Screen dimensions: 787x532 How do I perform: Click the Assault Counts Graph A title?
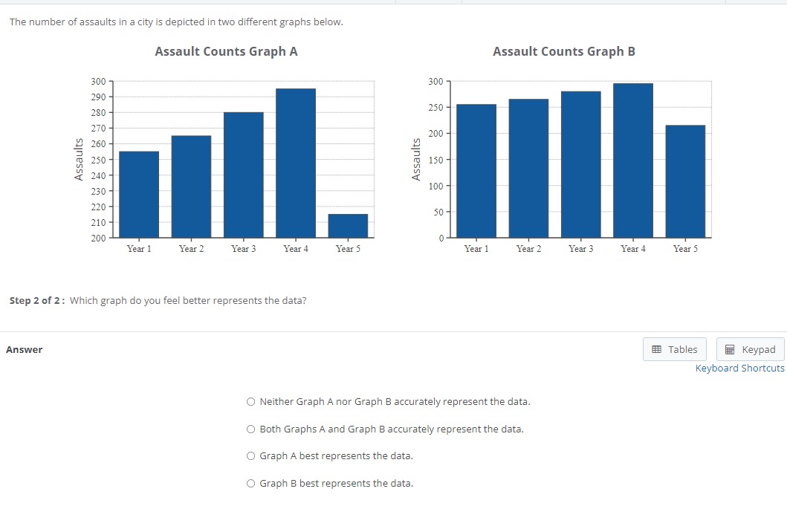pyautogui.click(x=227, y=51)
